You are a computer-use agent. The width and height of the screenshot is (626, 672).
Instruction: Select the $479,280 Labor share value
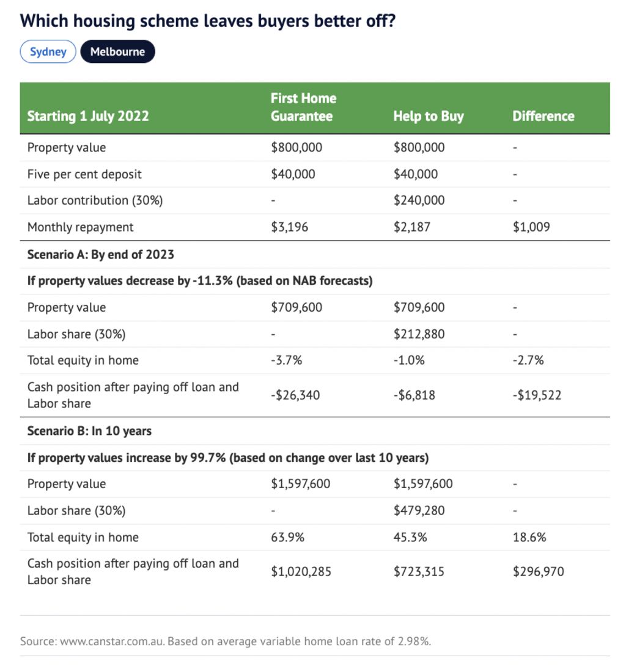[x=419, y=510]
